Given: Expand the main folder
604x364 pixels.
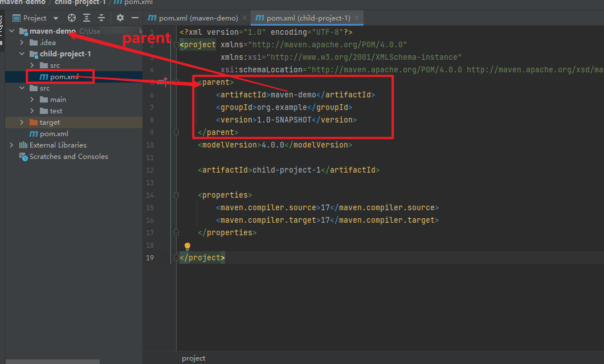Looking at the screenshot, I should coord(32,99).
